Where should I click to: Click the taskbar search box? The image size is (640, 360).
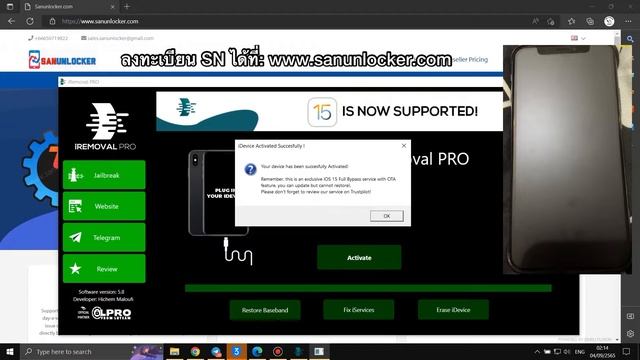click(x=92, y=351)
